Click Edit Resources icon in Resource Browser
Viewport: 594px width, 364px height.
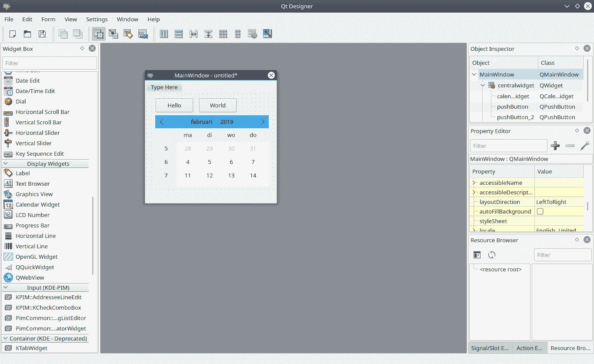click(x=477, y=255)
